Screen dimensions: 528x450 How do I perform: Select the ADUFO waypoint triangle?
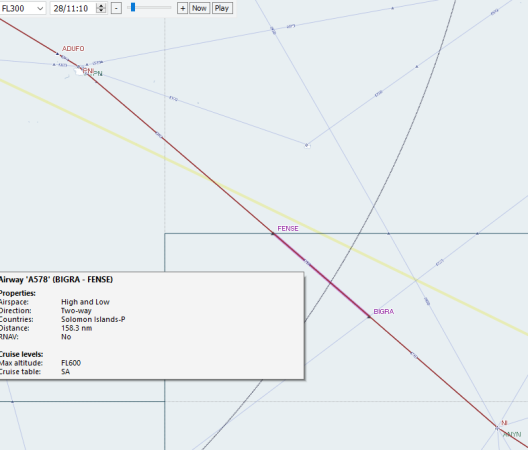pos(57,54)
